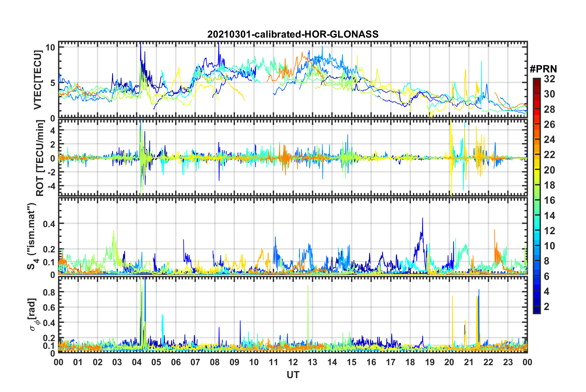The width and height of the screenshot is (586, 392).
Task: Click the ROT [TECU/min] y-axis label
Action: pos(40,158)
